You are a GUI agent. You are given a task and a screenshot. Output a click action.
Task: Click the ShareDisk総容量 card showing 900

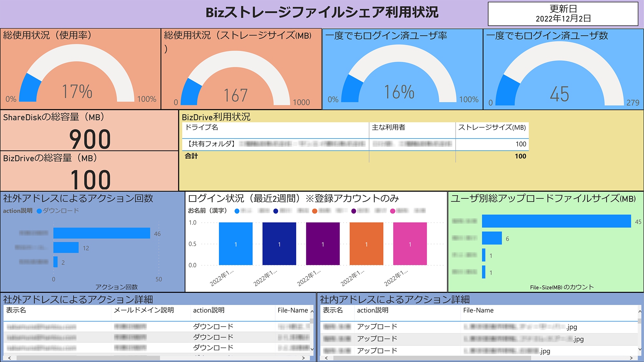coord(90,130)
